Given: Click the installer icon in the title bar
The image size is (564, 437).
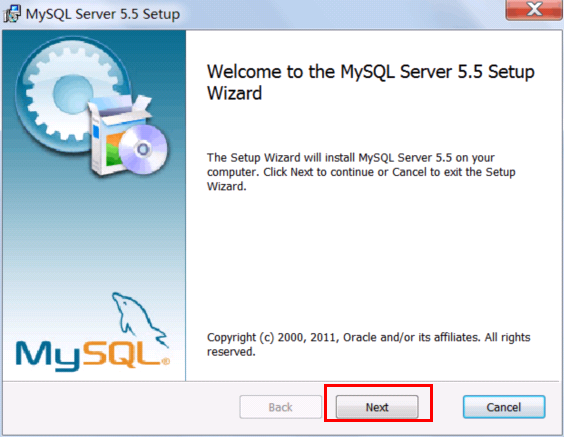Looking at the screenshot, I should pos(12,14).
